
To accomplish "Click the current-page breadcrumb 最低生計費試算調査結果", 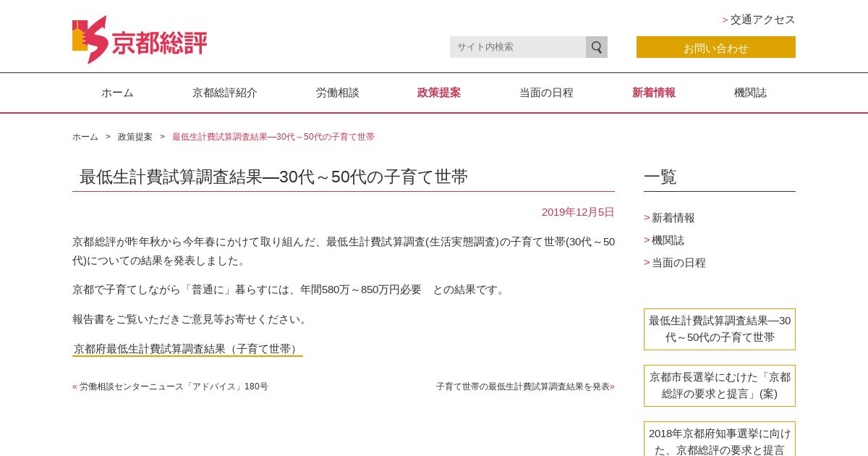I will pyautogui.click(x=273, y=137).
